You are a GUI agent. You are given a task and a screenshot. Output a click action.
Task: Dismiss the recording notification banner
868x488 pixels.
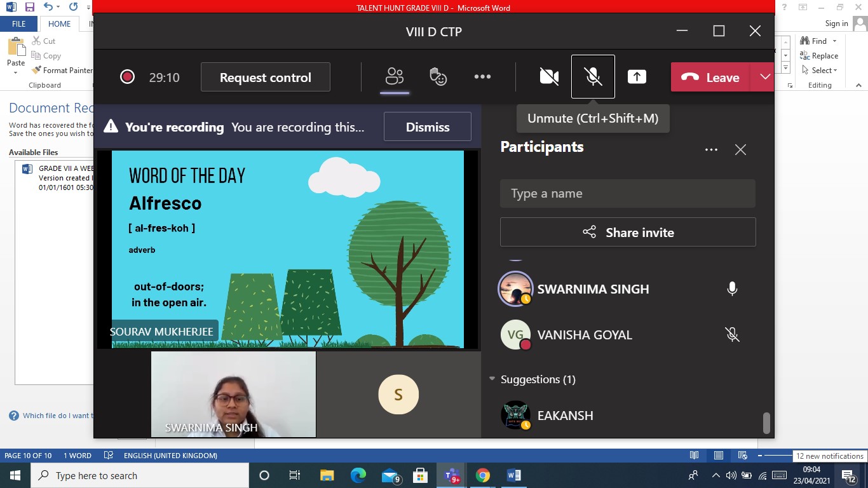pyautogui.click(x=428, y=126)
